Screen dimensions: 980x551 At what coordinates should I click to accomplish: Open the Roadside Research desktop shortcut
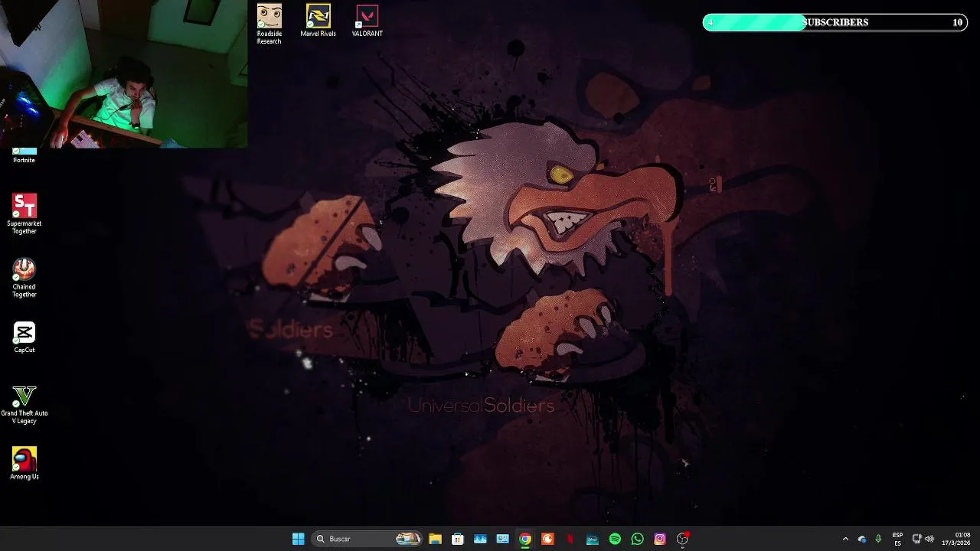point(269,24)
